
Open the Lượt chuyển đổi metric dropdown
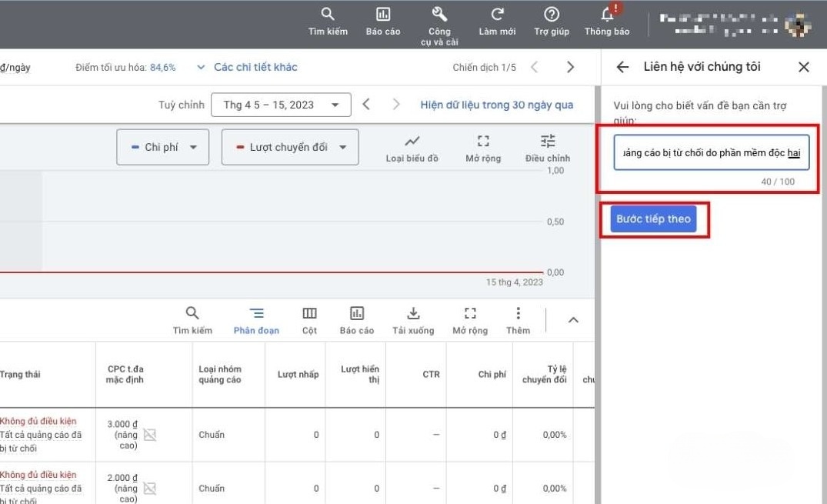290,147
